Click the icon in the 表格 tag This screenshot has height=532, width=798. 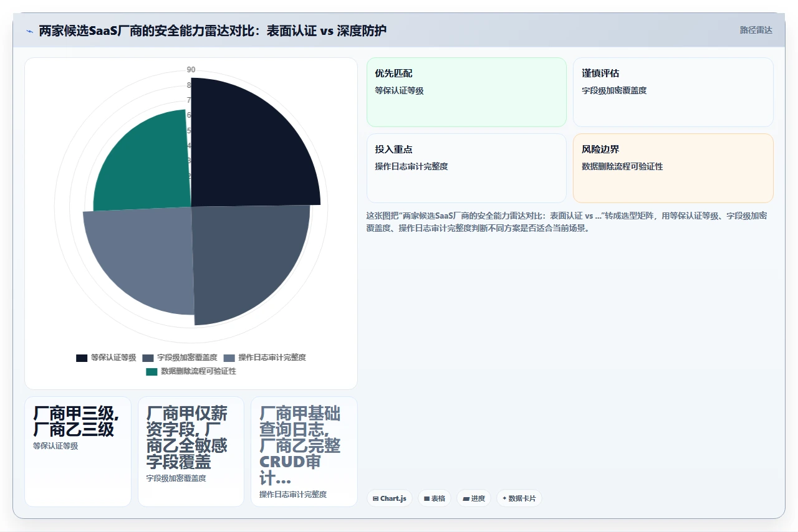[426, 498]
